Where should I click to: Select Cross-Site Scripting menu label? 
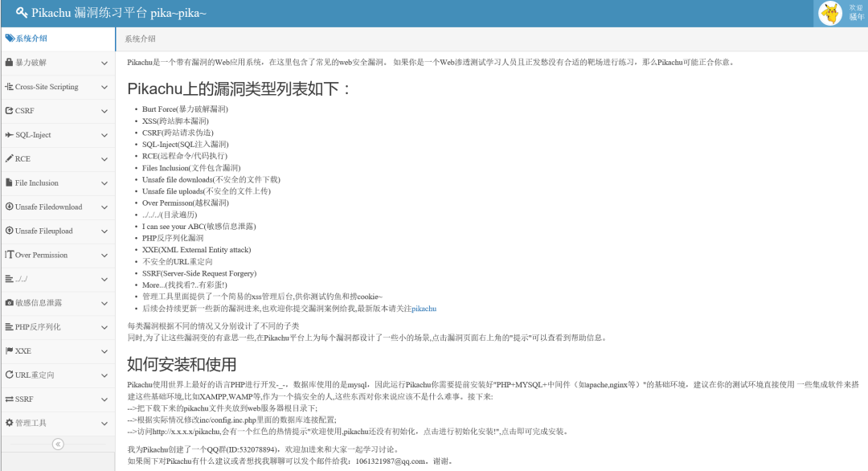pyautogui.click(x=47, y=87)
